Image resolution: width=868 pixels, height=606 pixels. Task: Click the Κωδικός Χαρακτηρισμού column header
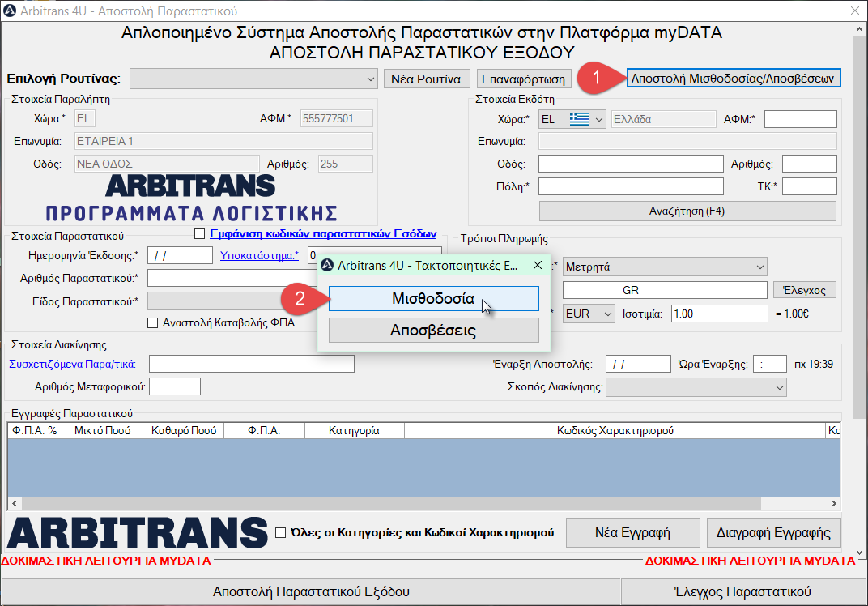click(615, 430)
